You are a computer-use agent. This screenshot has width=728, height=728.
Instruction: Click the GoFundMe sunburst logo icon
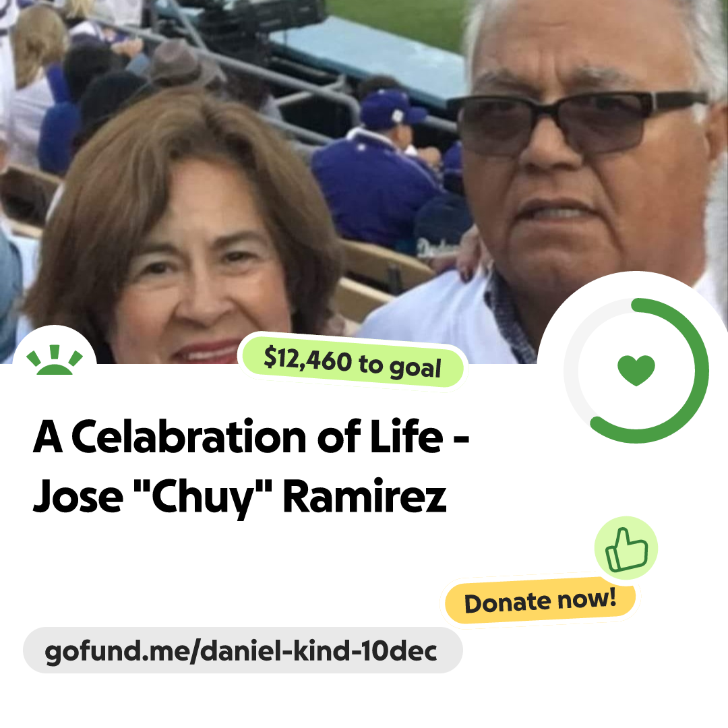(55, 360)
